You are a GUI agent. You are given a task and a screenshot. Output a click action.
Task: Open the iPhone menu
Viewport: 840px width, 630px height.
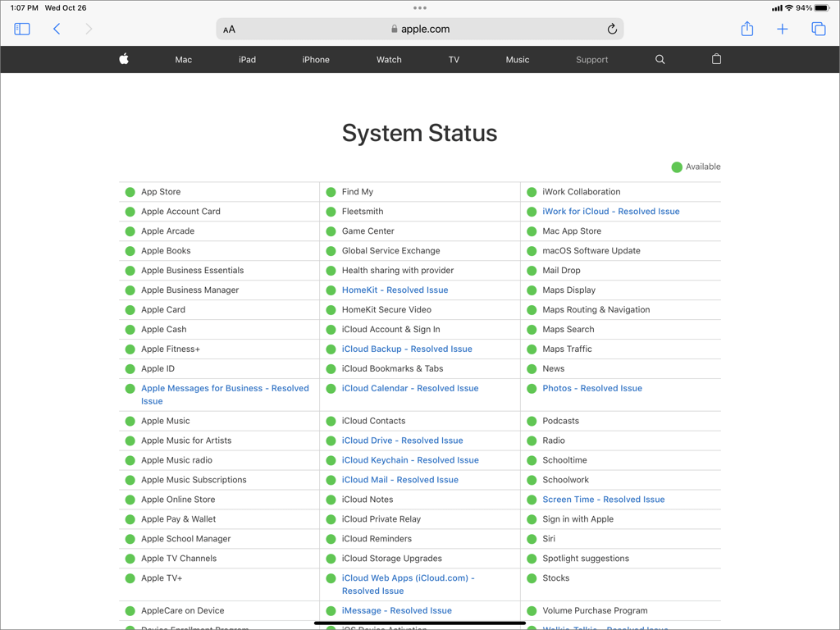pyautogui.click(x=316, y=59)
